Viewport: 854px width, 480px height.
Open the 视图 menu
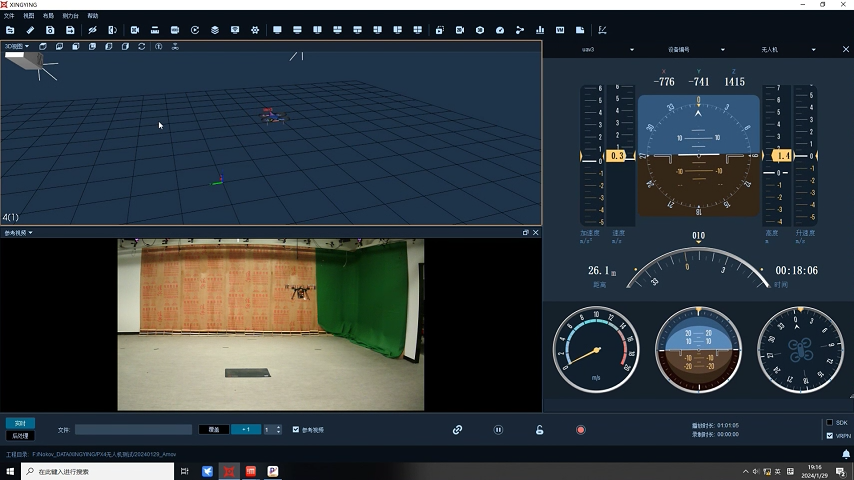(x=28, y=16)
